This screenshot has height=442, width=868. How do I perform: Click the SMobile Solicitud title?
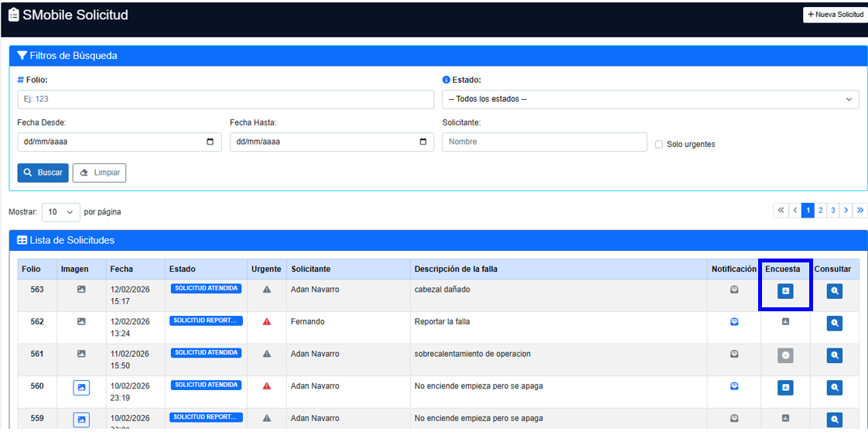point(75,15)
